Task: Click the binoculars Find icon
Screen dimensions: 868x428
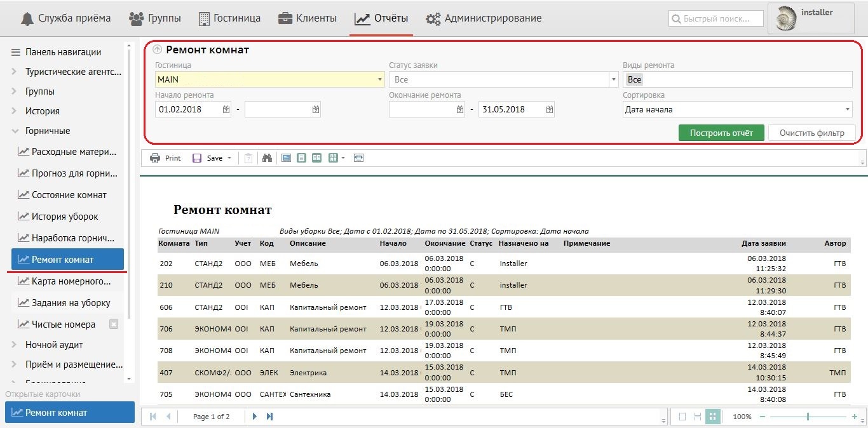Action: [267, 158]
